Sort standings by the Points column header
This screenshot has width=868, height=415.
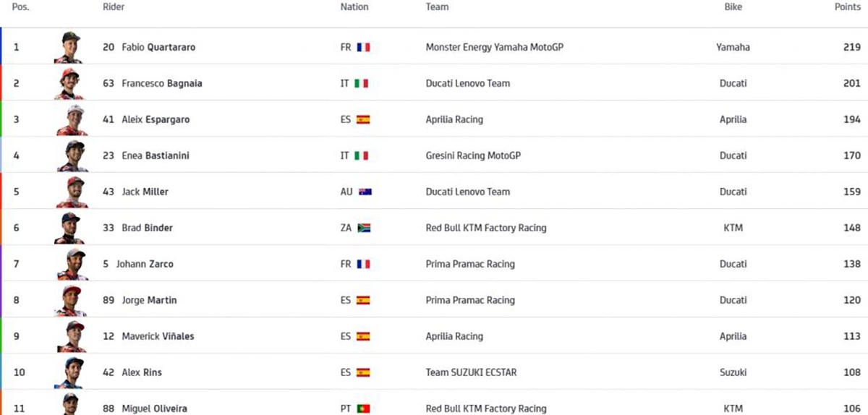coord(847,7)
